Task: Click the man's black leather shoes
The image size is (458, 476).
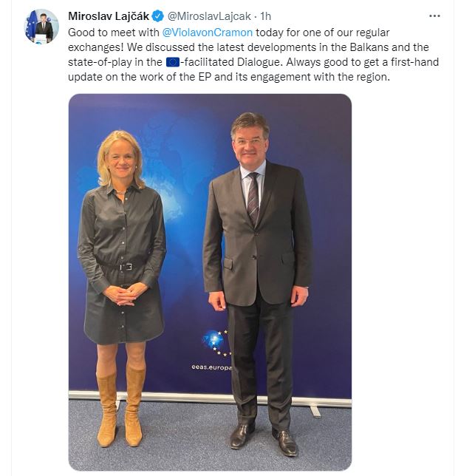Action: click(x=264, y=440)
